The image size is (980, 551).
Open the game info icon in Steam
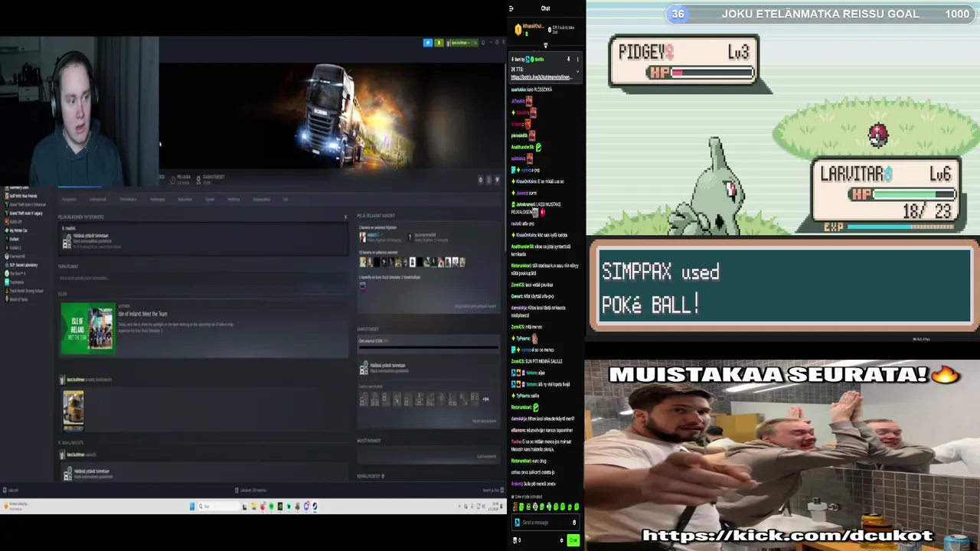[x=488, y=180]
